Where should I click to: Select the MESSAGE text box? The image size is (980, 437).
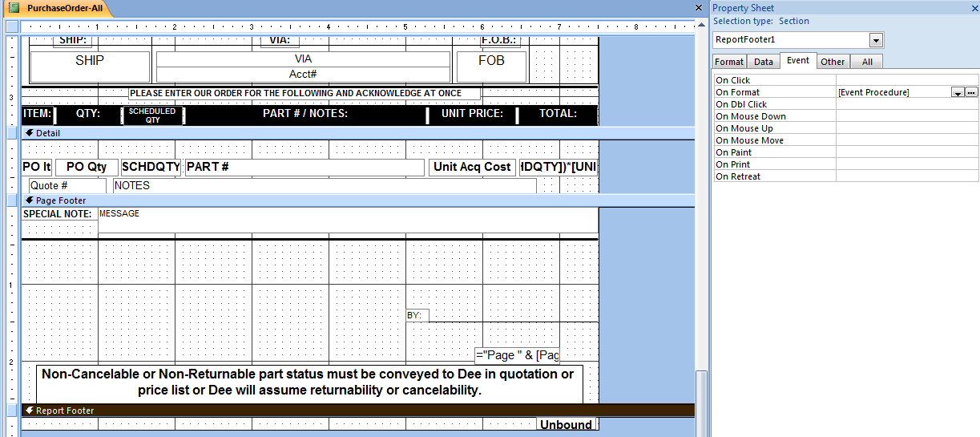[349, 221]
